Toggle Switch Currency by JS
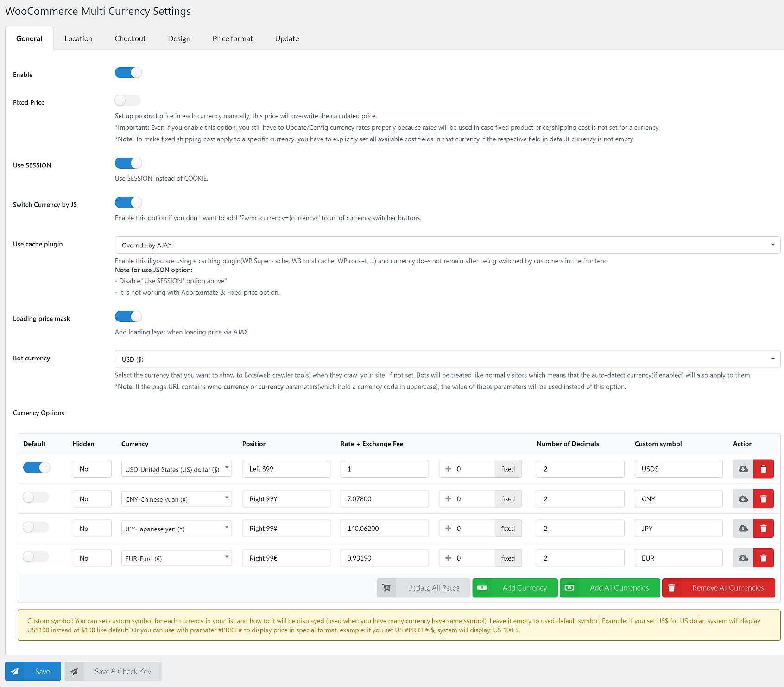784x687 pixels. point(128,202)
